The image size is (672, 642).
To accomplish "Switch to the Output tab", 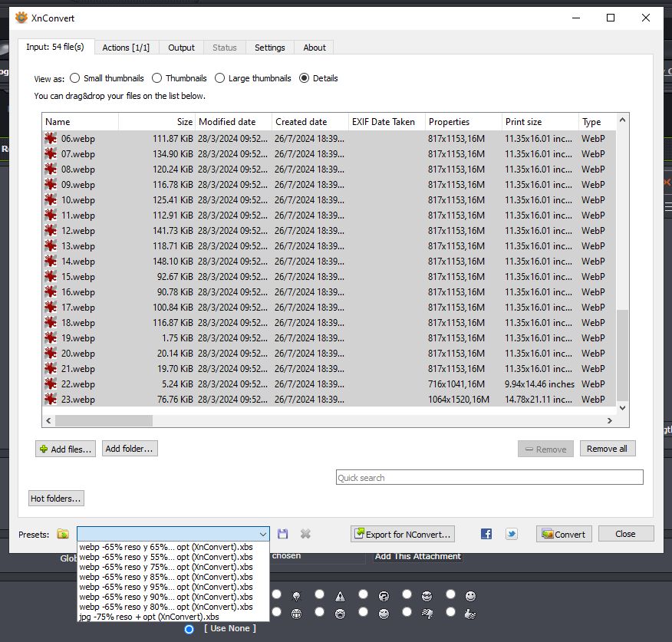I will click(x=181, y=48).
